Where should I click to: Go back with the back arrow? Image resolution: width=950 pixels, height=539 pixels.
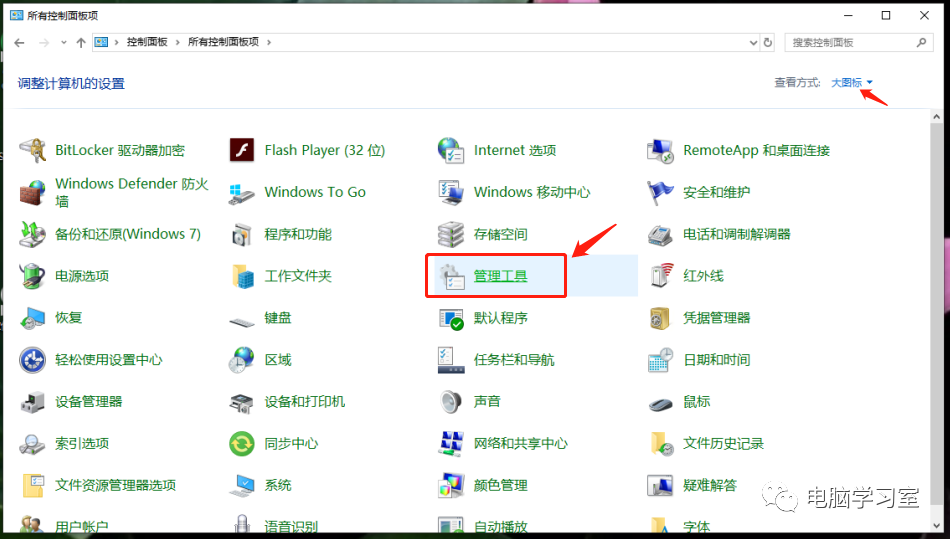click(19, 42)
